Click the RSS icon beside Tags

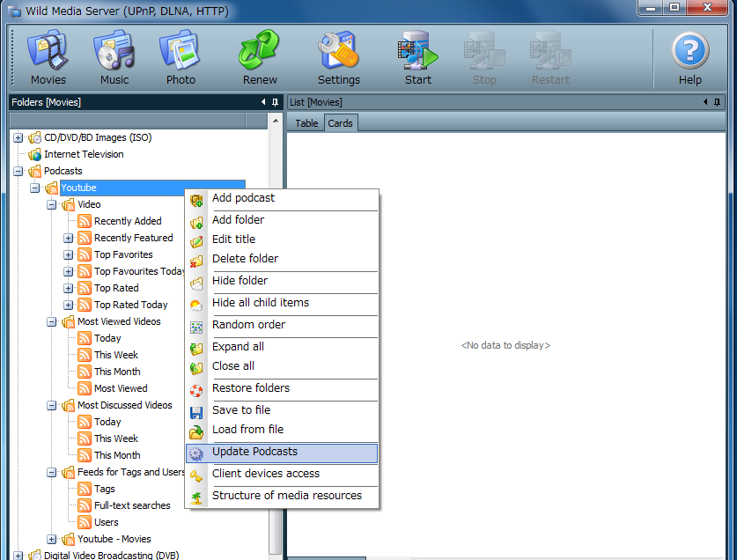85,489
